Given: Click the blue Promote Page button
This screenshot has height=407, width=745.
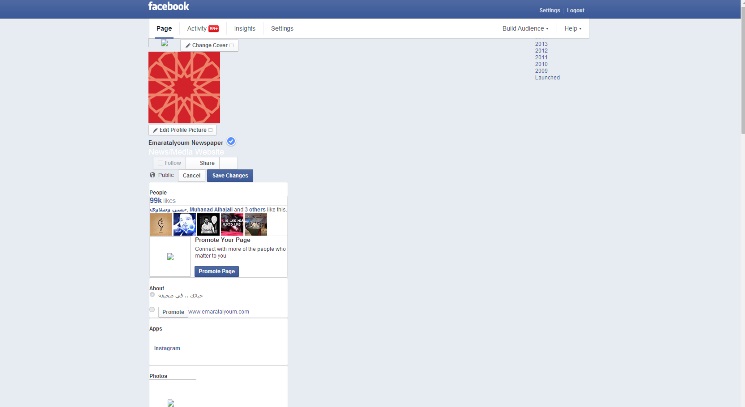Looking at the screenshot, I should coord(216,271).
